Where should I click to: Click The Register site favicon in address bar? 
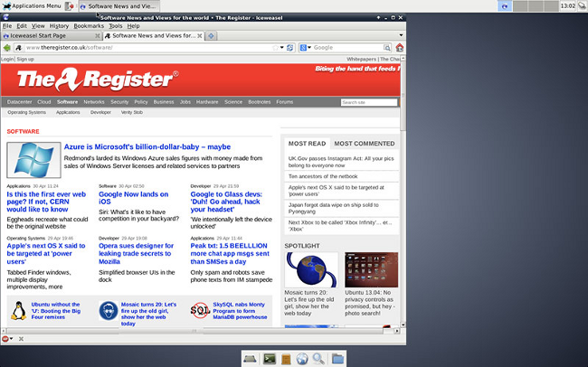19,48
